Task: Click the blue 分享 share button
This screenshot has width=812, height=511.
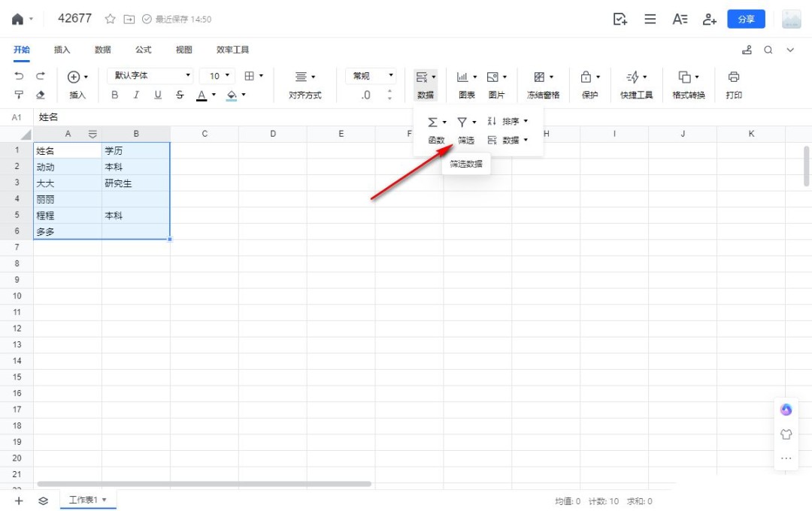Action: pos(746,19)
